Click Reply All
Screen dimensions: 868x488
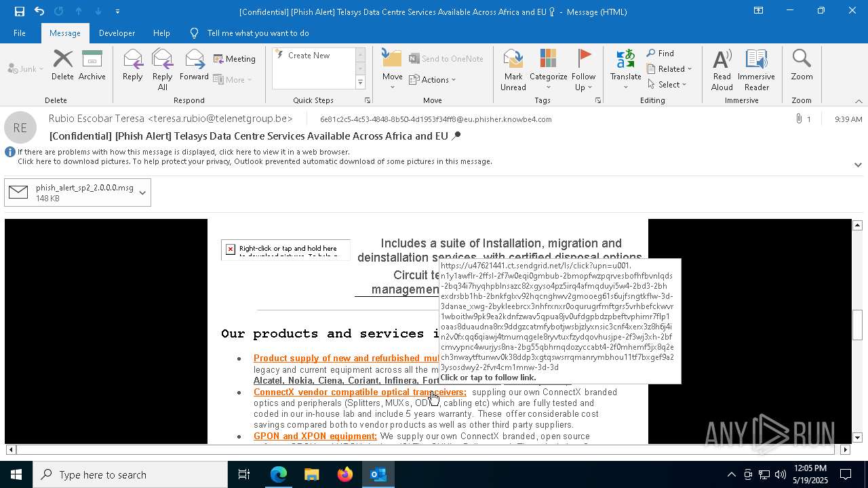(162, 69)
